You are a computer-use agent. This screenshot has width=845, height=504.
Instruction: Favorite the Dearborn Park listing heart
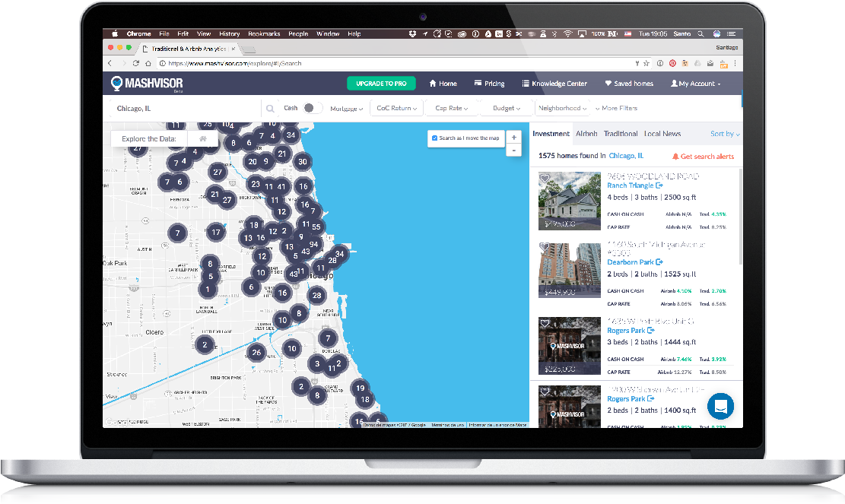pyautogui.click(x=545, y=247)
